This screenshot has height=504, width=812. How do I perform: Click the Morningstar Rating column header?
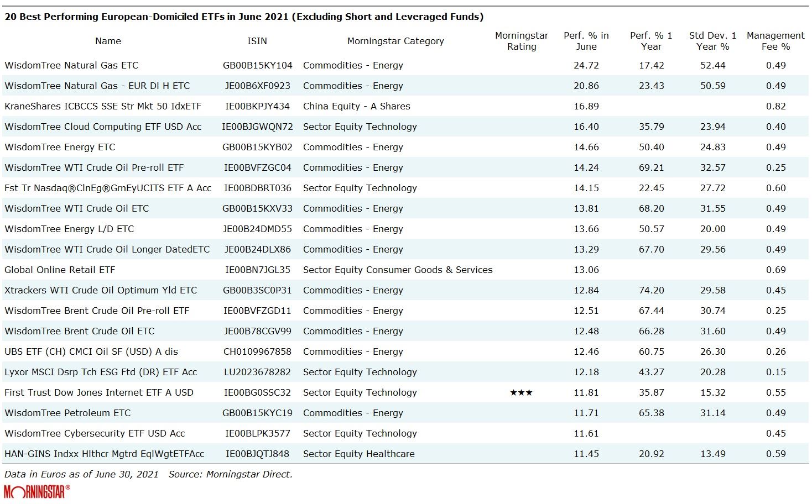click(x=521, y=41)
